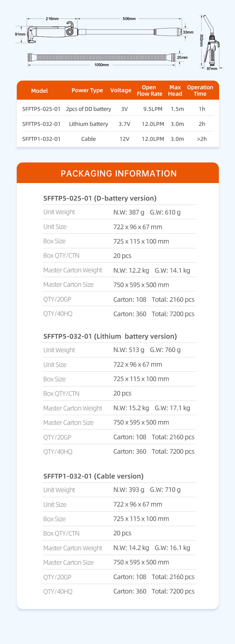235x644 pixels.
Task: Select the Voltage column header
Action: pos(121,90)
